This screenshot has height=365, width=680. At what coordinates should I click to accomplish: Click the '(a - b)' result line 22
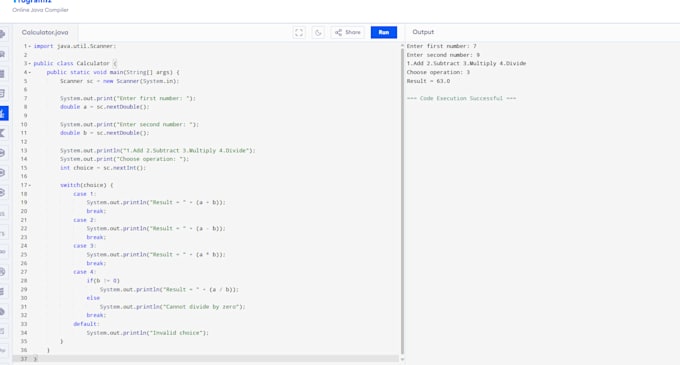[156, 228]
